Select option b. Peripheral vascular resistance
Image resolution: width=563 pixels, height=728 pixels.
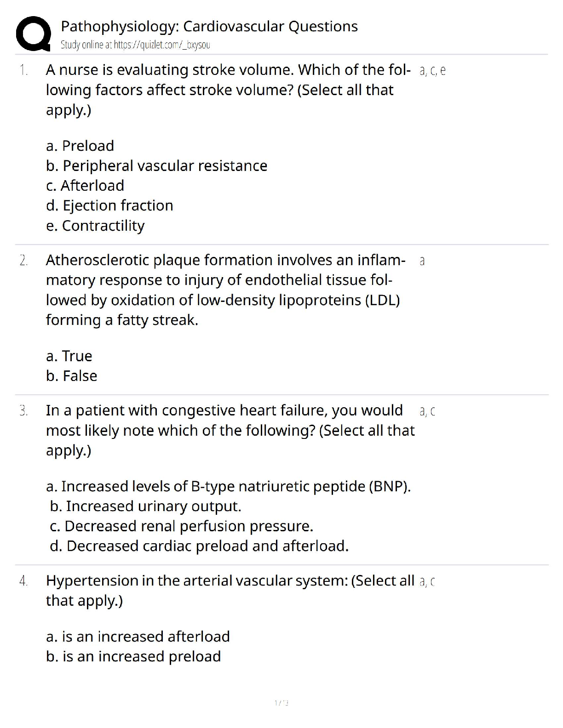pyautogui.click(x=156, y=165)
